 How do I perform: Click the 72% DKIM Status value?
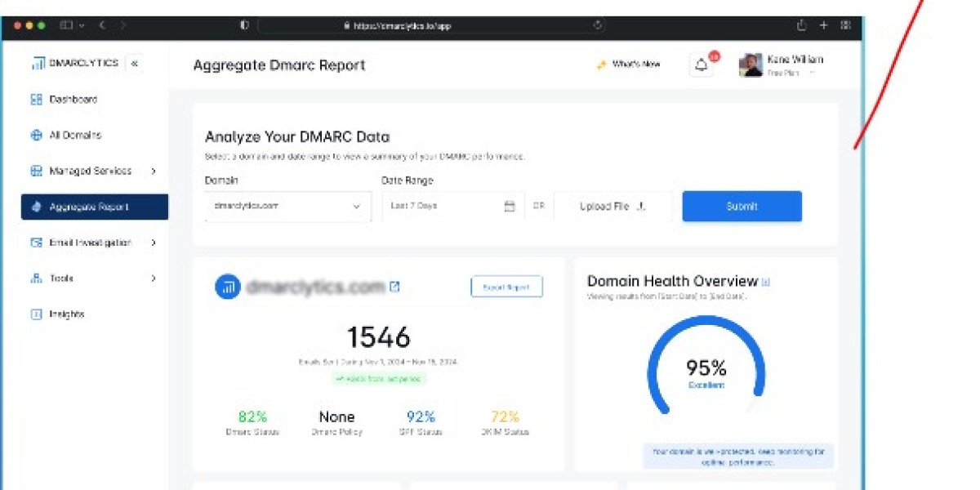(x=505, y=417)
